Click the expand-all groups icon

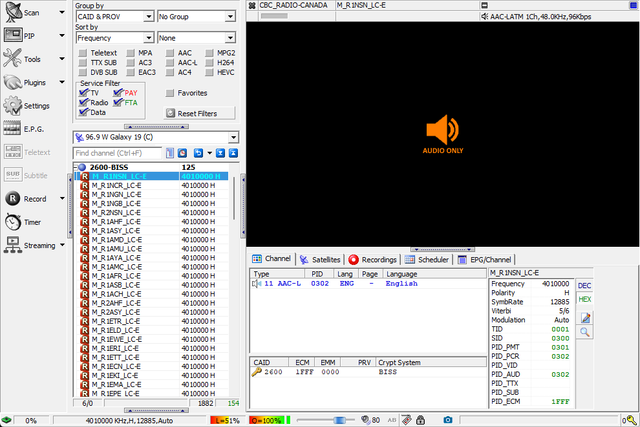tap(220, 153)
